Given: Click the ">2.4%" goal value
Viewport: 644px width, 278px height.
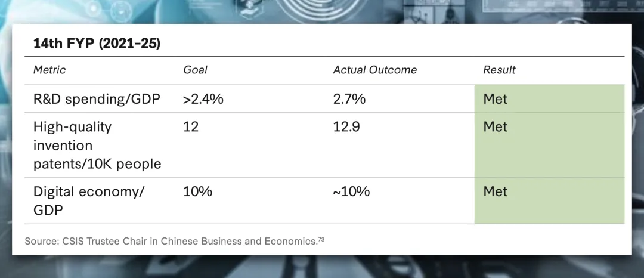Looking at the screenshot, I should point(203,99).
